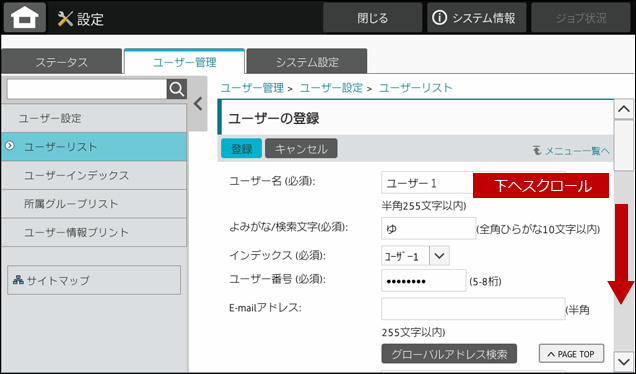The width and height of the screenshot is (636, 374).
Task: Open ユーザーインデックス in sidebar
Action: [94, 175]
